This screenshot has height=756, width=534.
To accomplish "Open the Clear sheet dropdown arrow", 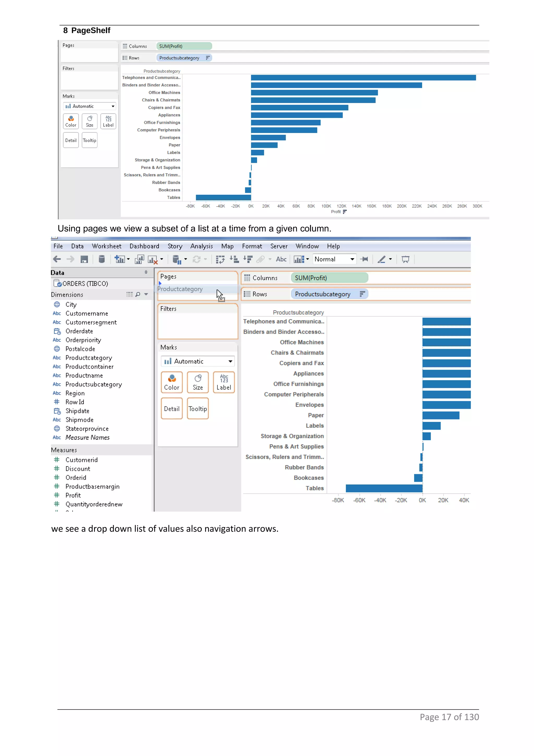I will 162,259.
